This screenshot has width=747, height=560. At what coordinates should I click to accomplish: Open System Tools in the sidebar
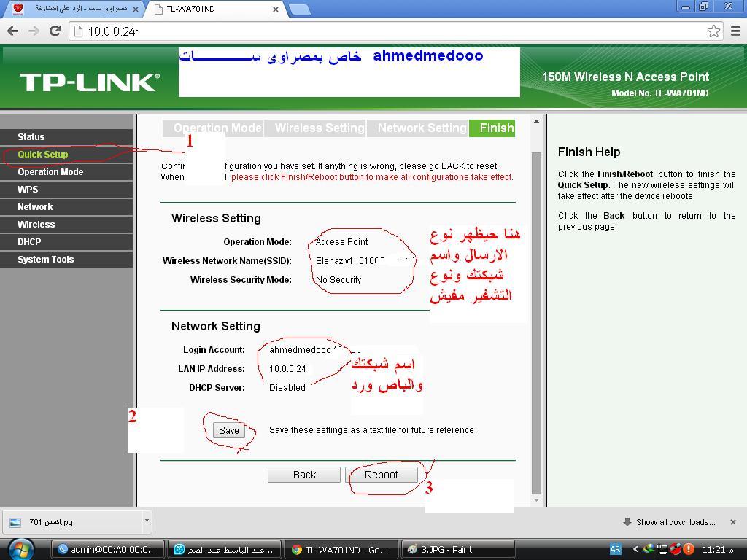pos(66,260)
